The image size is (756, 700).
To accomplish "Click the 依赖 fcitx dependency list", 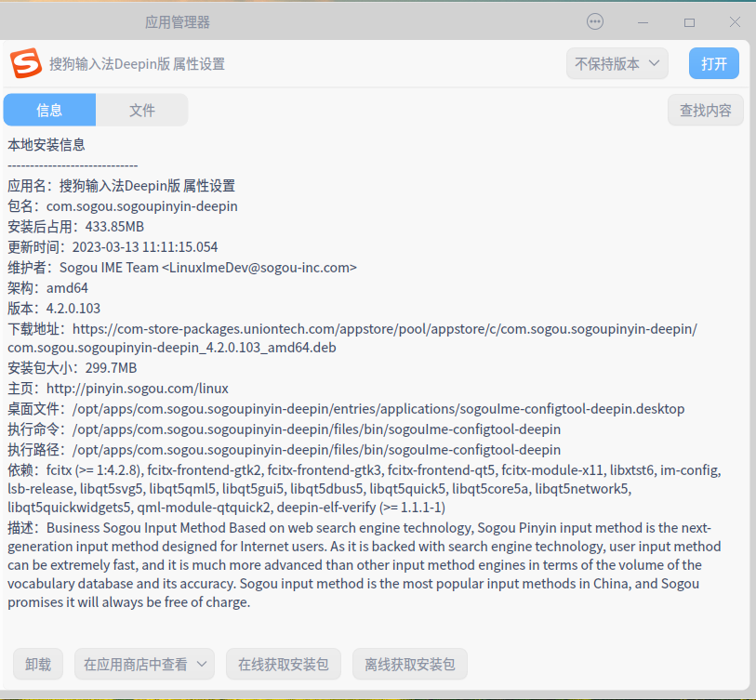I will [364, 489].
